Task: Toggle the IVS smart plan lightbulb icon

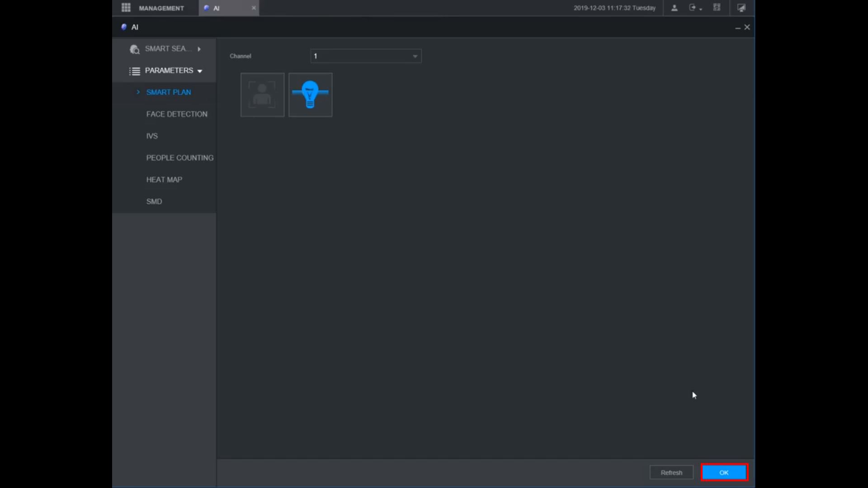Action: pos(310,95)
